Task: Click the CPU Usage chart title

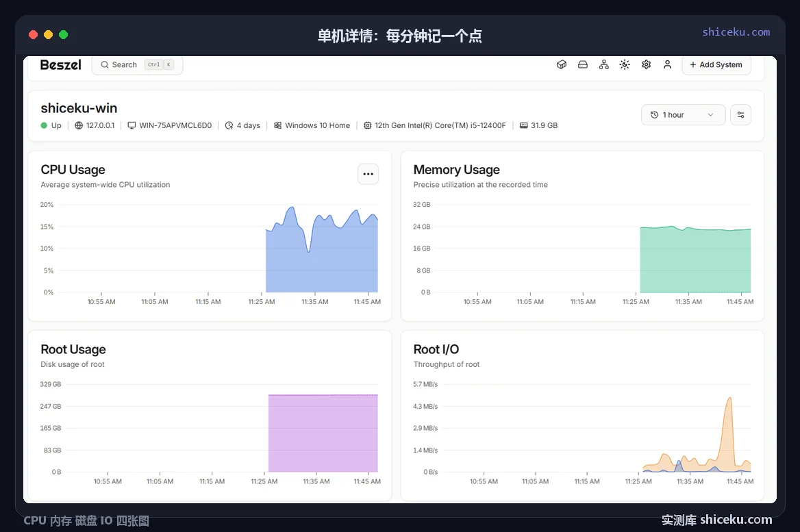Action: pos(73,169)
